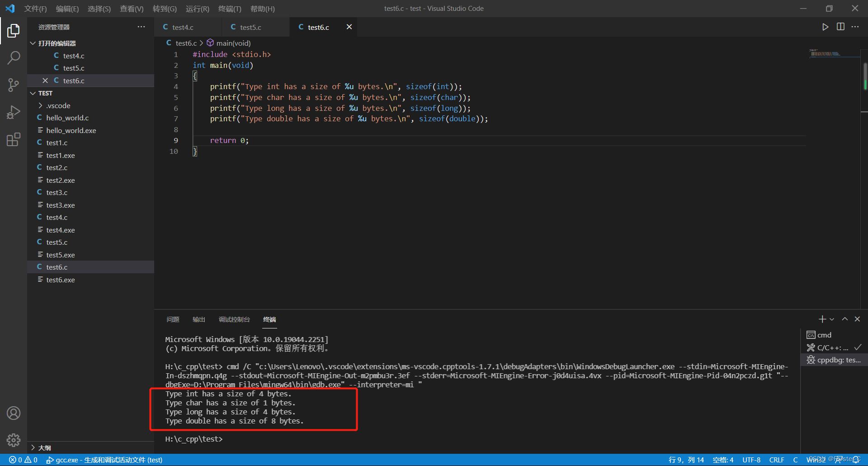Viewport: 868px width, 466px height.
Task: Close test6.c in open editors list
Action: coord(45,81)
